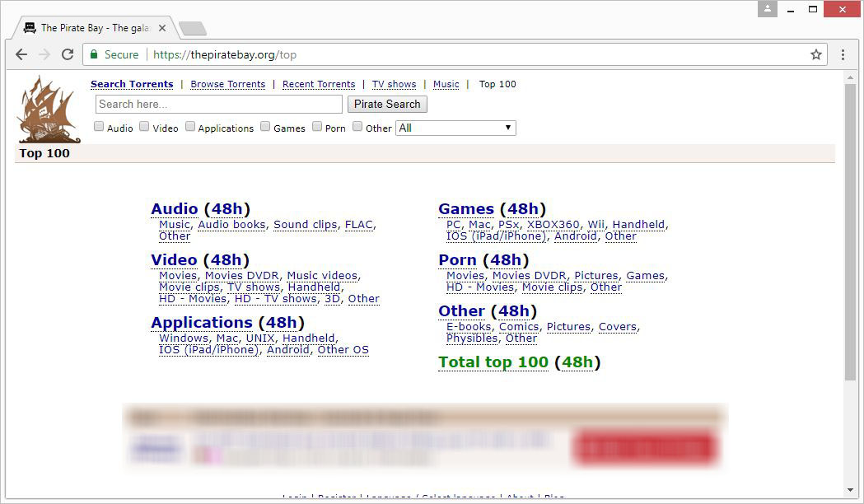
Task: Open Total top 100 link
Action: (493, 362)
